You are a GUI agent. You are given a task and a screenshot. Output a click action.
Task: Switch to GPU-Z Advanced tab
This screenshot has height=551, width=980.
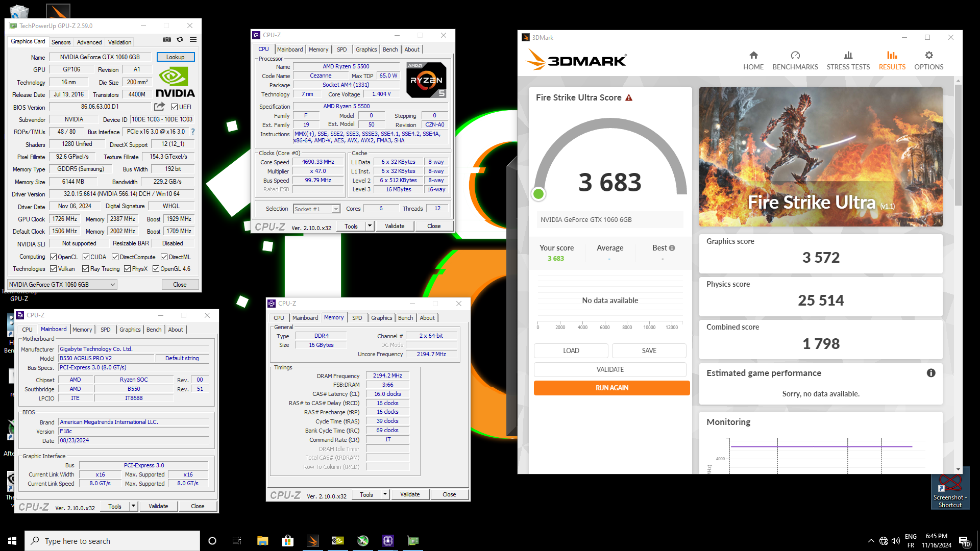(x=89, y=42)
